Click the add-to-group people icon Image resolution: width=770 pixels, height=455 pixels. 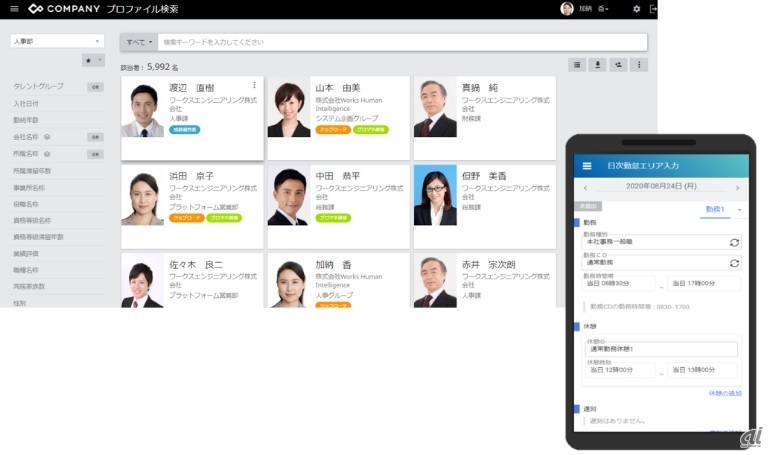coord(618,65)
